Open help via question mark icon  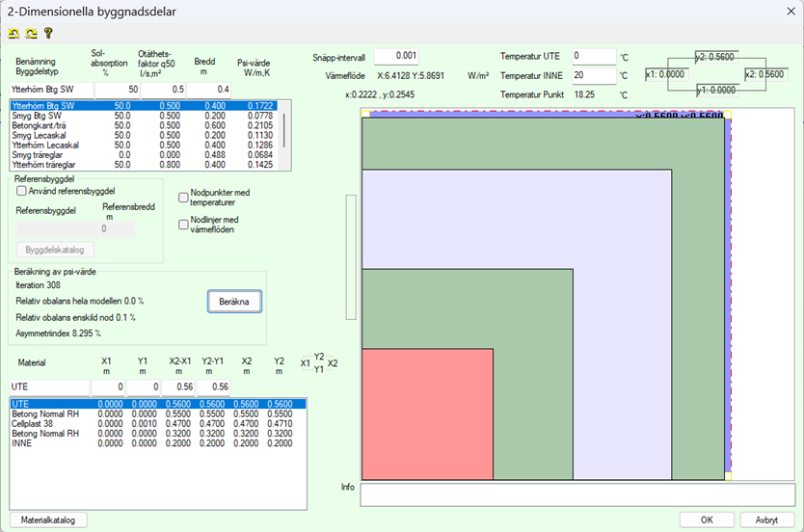(47, 33)
